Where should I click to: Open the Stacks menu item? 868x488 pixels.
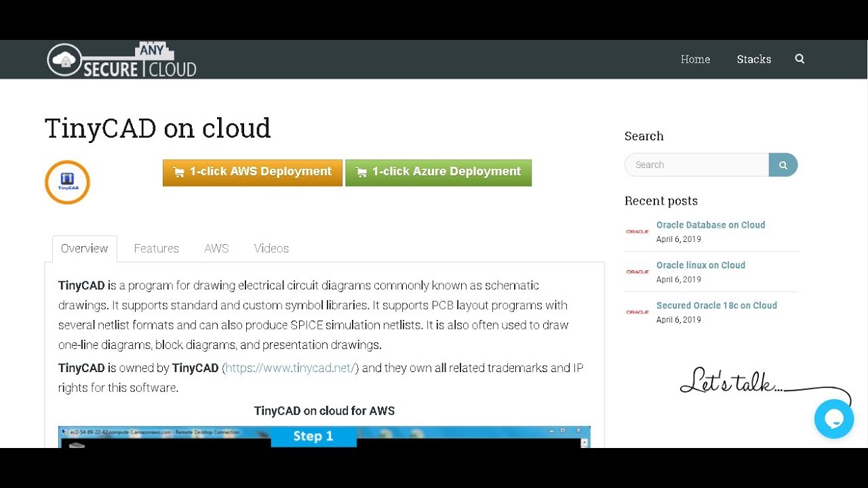tap(754, 59)
